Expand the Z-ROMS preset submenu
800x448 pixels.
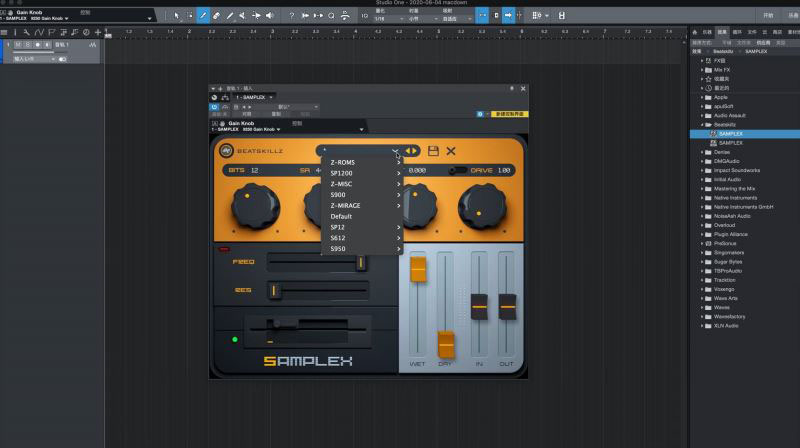[362, 162]
